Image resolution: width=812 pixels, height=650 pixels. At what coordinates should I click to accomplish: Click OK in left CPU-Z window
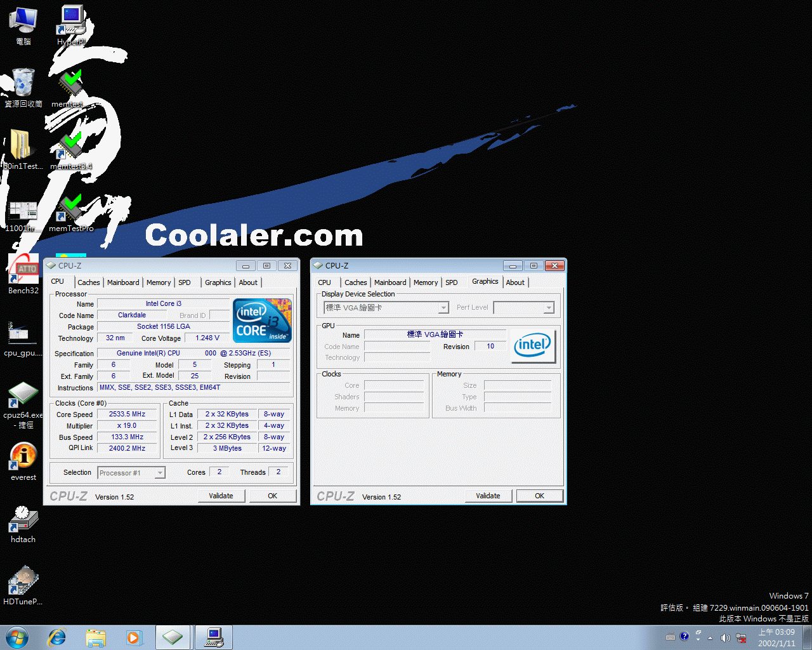[x=273, y=496]
